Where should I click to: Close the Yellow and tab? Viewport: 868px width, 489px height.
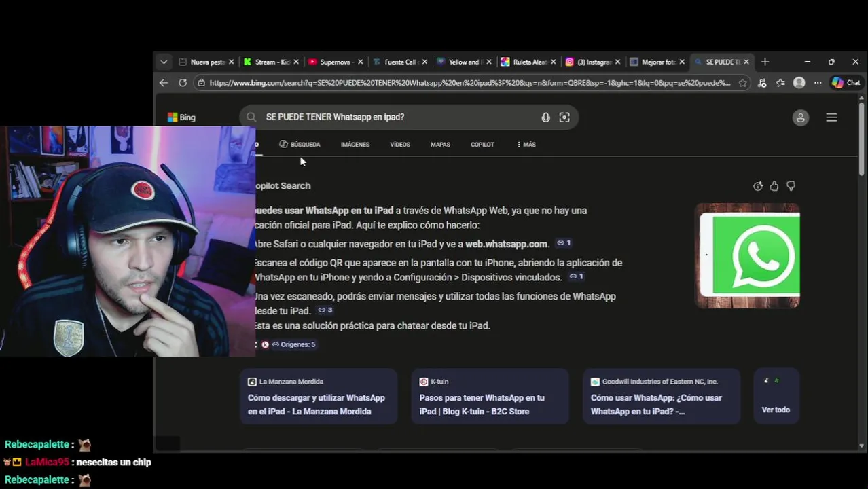click(x=489, y=62)
